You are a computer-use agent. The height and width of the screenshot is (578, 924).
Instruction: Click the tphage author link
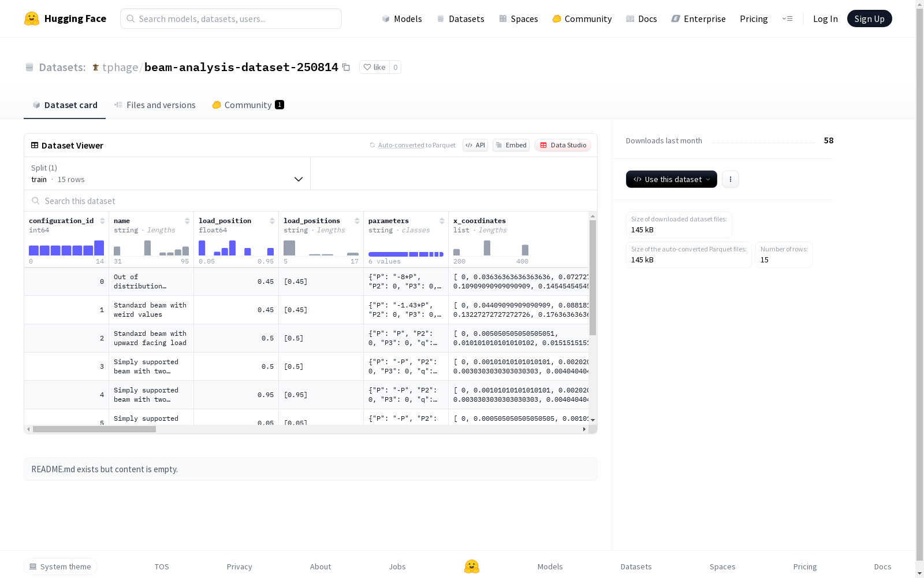point(120,67)
